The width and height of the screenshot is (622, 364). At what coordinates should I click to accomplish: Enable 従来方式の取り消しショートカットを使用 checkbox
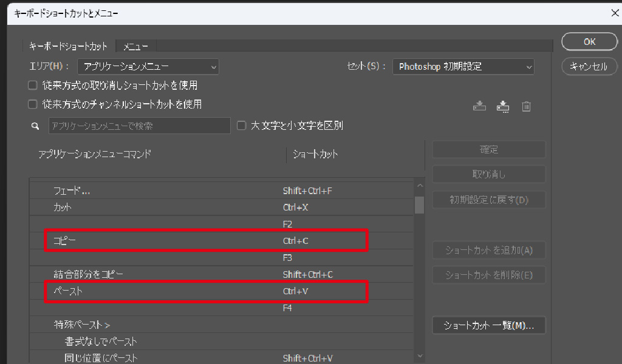tap(33, 86)
